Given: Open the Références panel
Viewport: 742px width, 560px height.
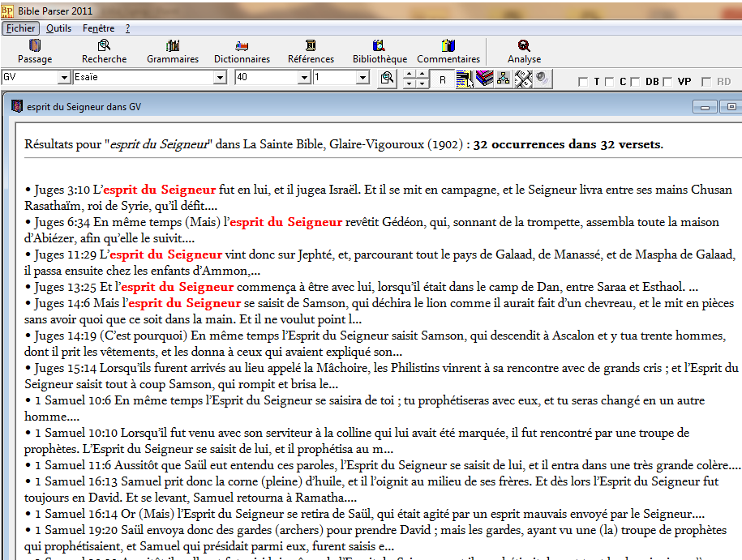Looking at the screenshot, I should (x=311, y=51).
